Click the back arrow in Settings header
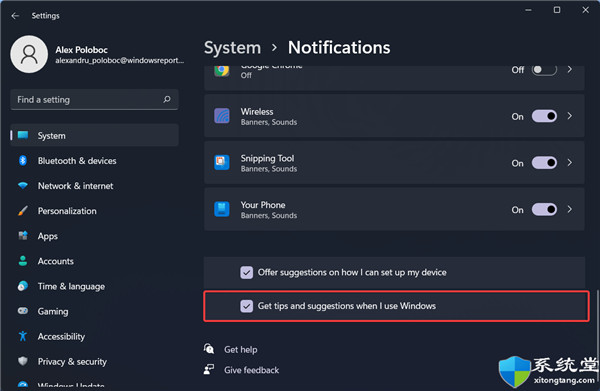Screen dimensions: 600x391 point(15,16)
